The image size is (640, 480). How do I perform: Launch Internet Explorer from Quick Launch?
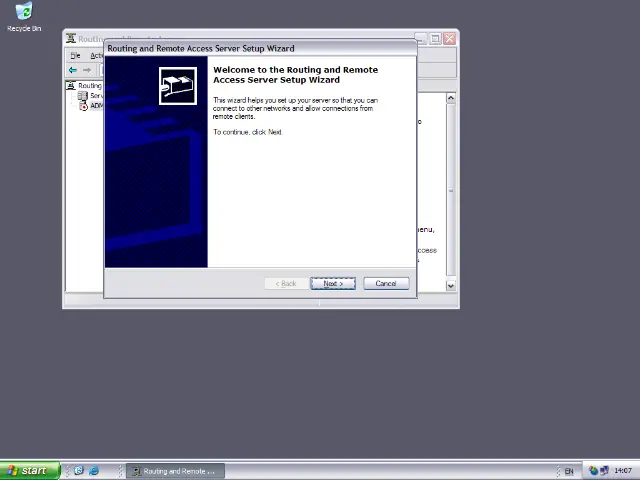click(x=94, y=471)
